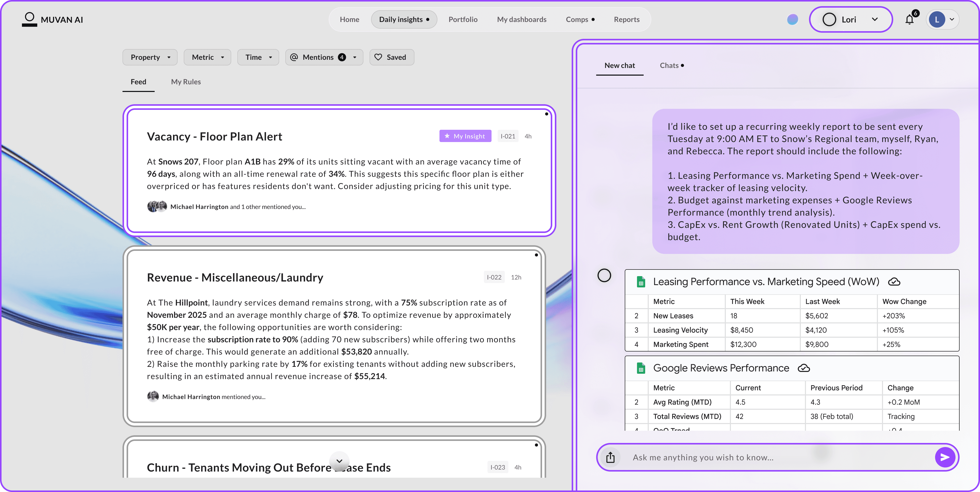980x492 pixels.
Task: Open Google Reviews Performance spreadsheet icon
Action: tap(641, 368)
